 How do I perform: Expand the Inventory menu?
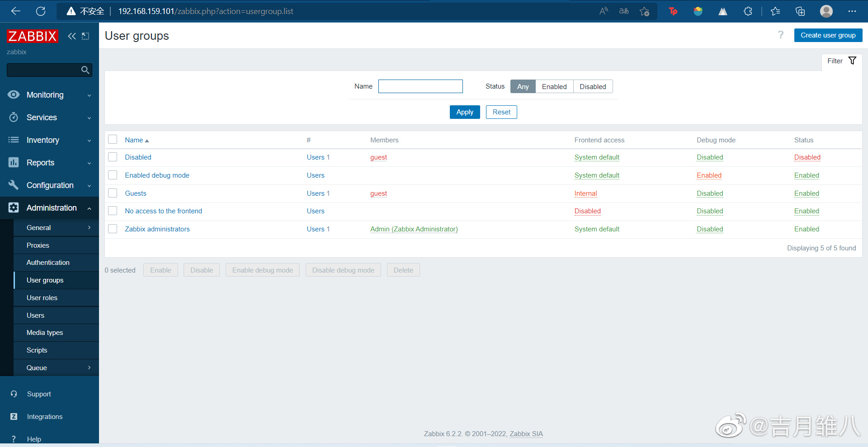89,141
